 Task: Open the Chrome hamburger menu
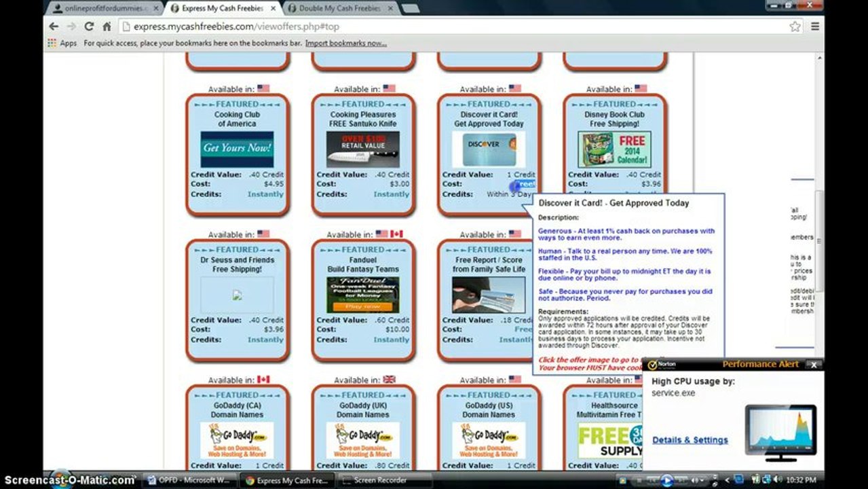coord(815,26)
